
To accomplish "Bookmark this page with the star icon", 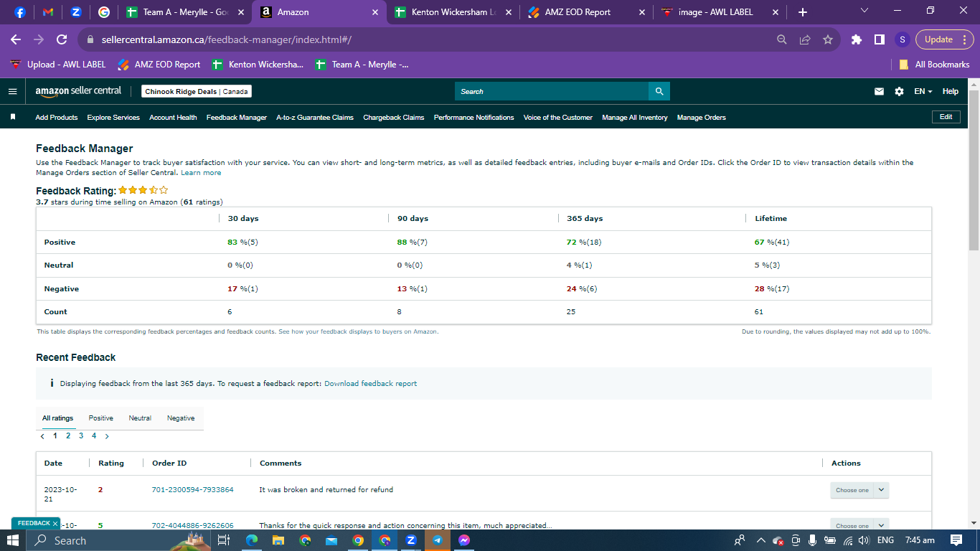I will (828, 39).
